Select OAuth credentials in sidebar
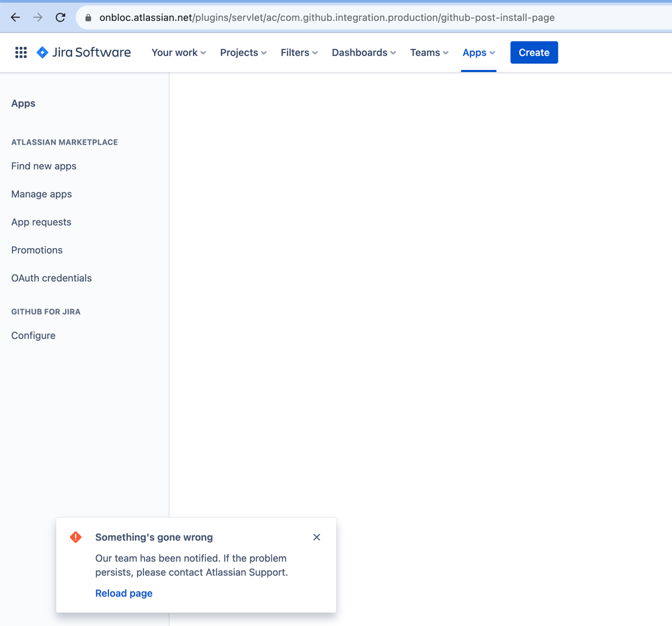The image size is (672, 626). coord(51,278)
